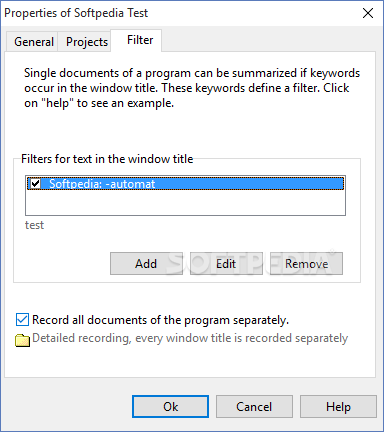Screen dimensions: 384x432
Task: Open Help for a filter example
Action: click(x=338, y=407)
